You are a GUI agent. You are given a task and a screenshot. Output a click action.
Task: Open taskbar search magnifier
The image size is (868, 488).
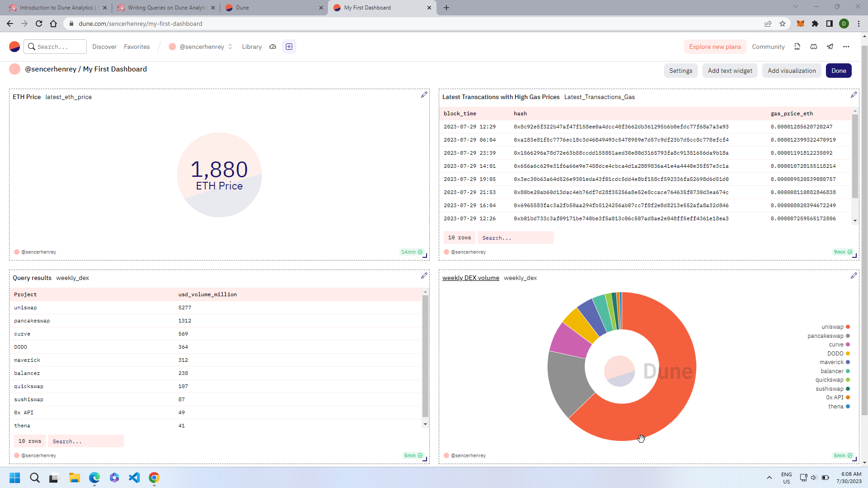click(x=35, y=478)
